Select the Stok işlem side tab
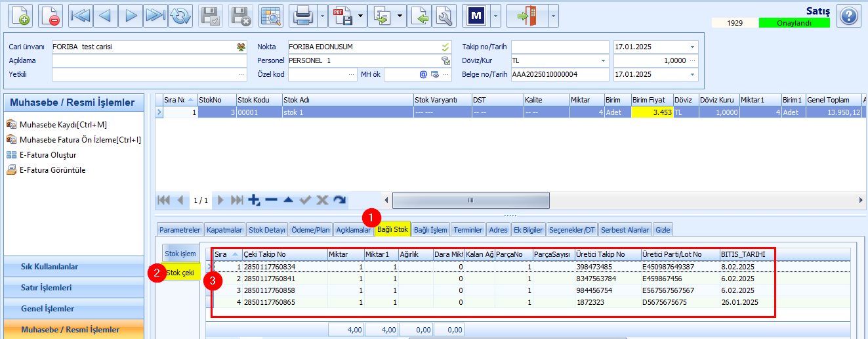Viewport: 868px width, 339px height. [x=180, y=253]
